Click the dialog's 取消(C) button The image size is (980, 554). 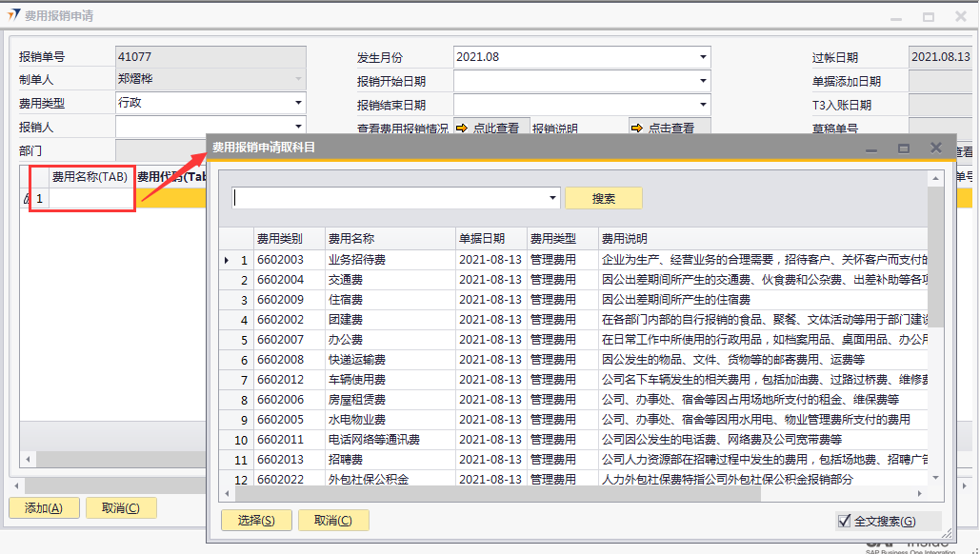tap(332, 521)
